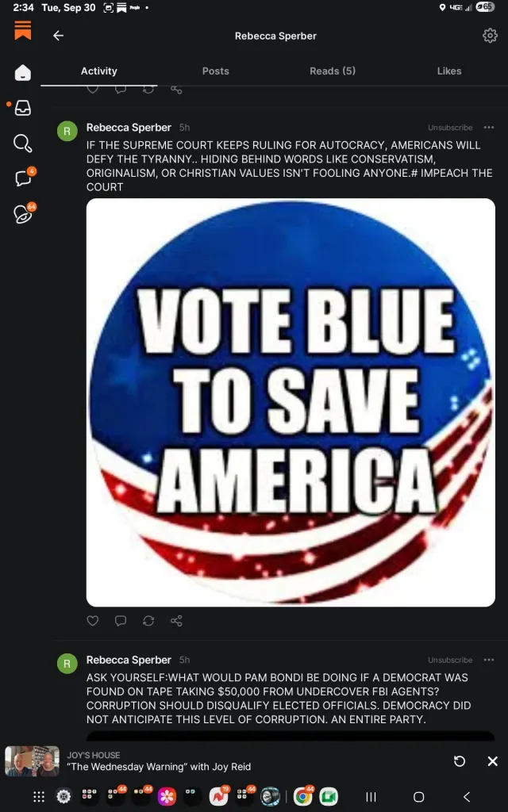Open profile settings gear icon
Screen dimensions: 508x812
tap(490, 35)
